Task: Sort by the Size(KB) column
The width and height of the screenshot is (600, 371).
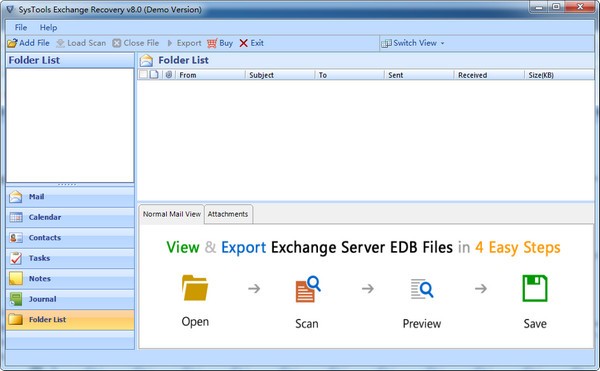Action: pos(559,75)
